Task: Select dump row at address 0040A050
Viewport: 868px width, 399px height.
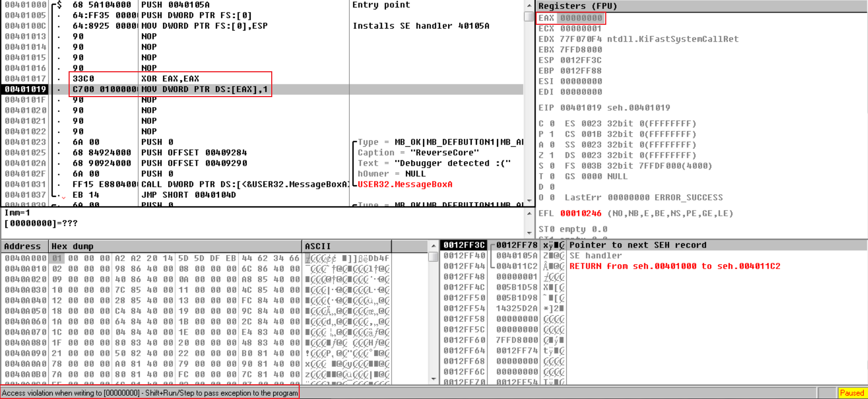Action: point(196,311)
